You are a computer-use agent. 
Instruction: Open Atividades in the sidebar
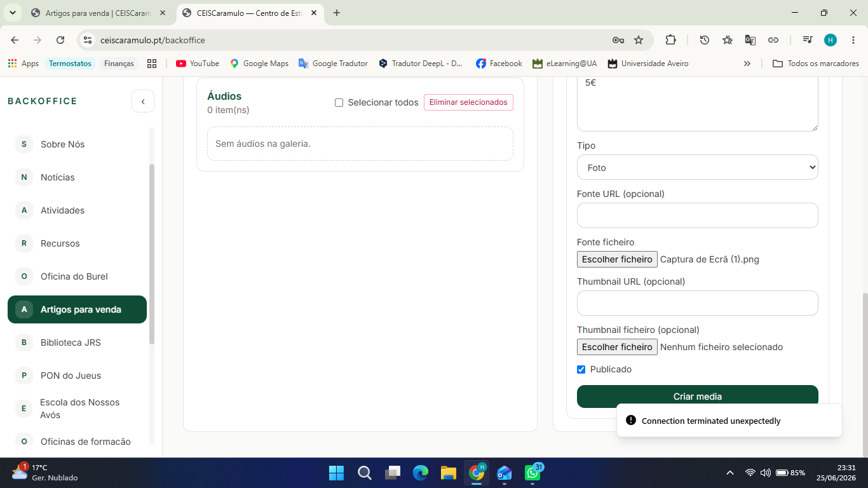pos(77,210)
